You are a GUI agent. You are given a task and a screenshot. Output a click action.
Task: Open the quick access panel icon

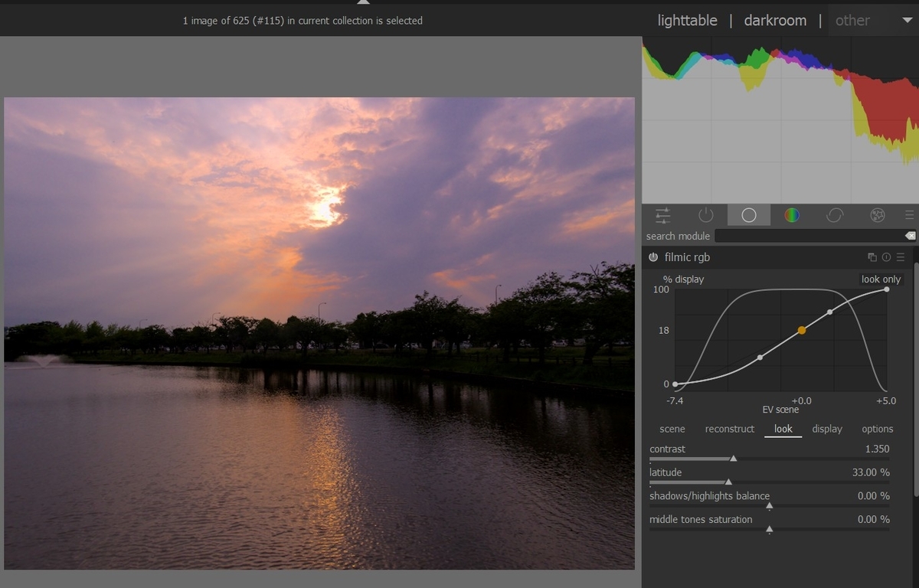coord(663,215)
